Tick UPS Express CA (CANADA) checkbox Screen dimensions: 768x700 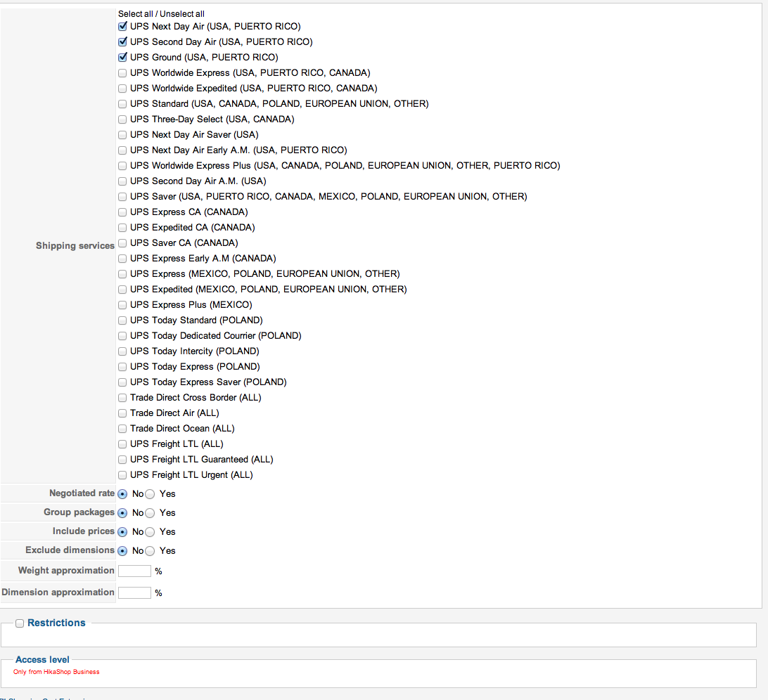coord(122,212)
